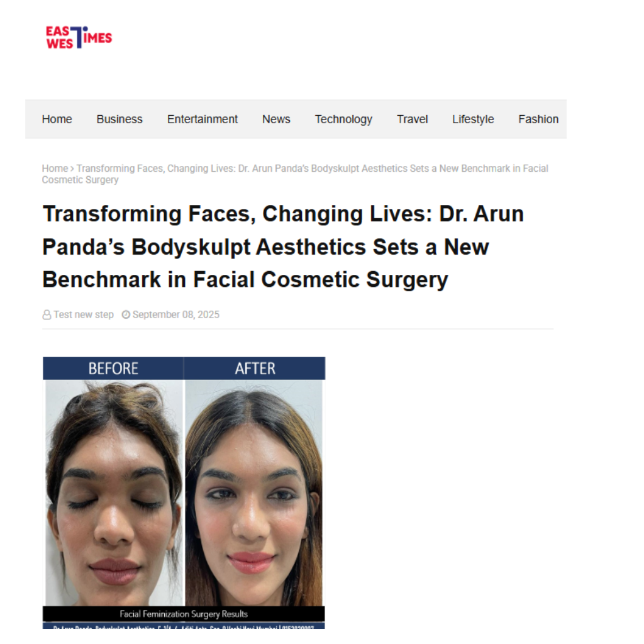644x644 pixels.
Task: Click the East West Times logo
Action: pos(79,37)
